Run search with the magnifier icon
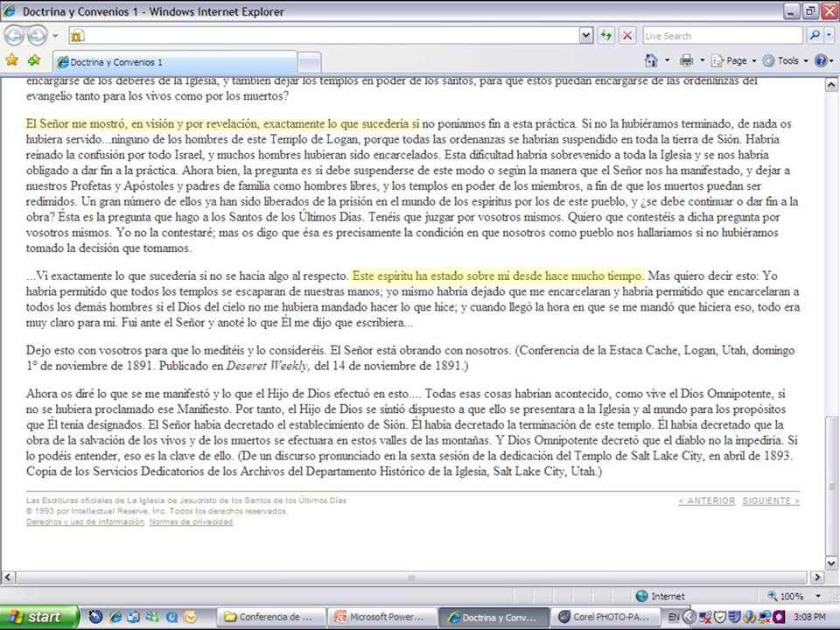Image resolution: width=840 pixels, height=630 pixels. (x=815, y=35)
